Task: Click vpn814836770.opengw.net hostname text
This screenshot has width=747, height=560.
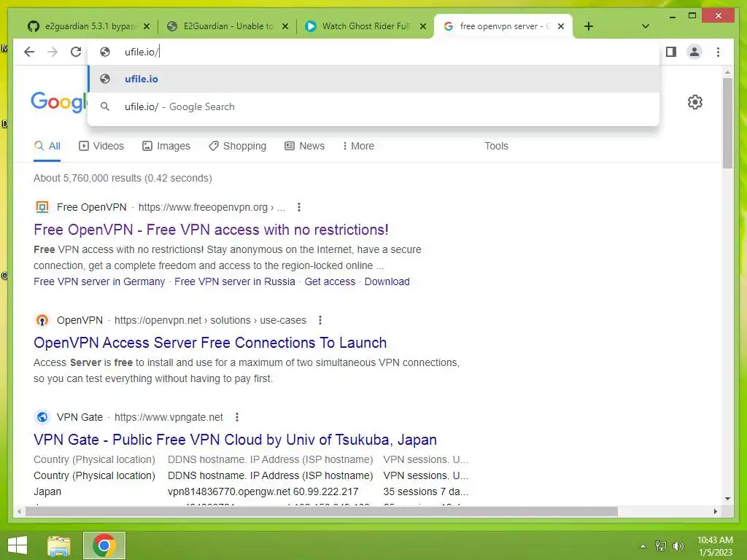Action: (x=229, y=491)
